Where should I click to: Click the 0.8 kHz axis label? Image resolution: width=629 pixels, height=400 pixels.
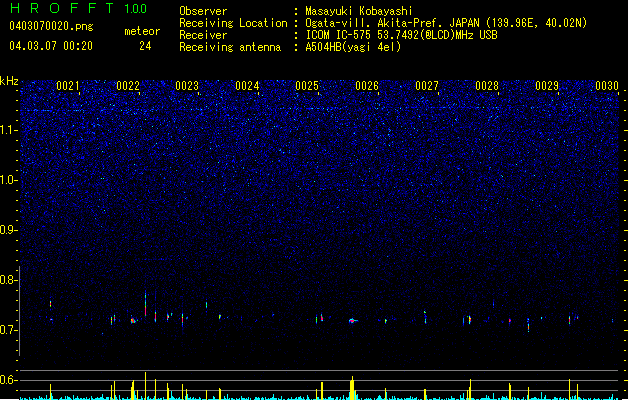click(9, 280)
